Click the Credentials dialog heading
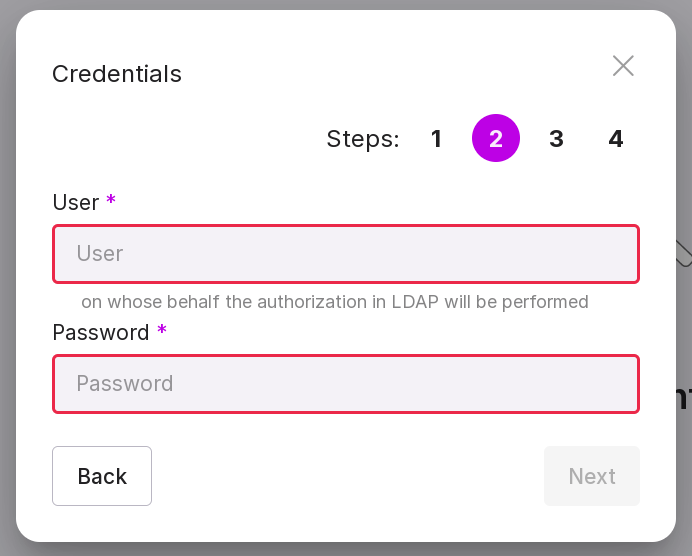 coord(117,74)
